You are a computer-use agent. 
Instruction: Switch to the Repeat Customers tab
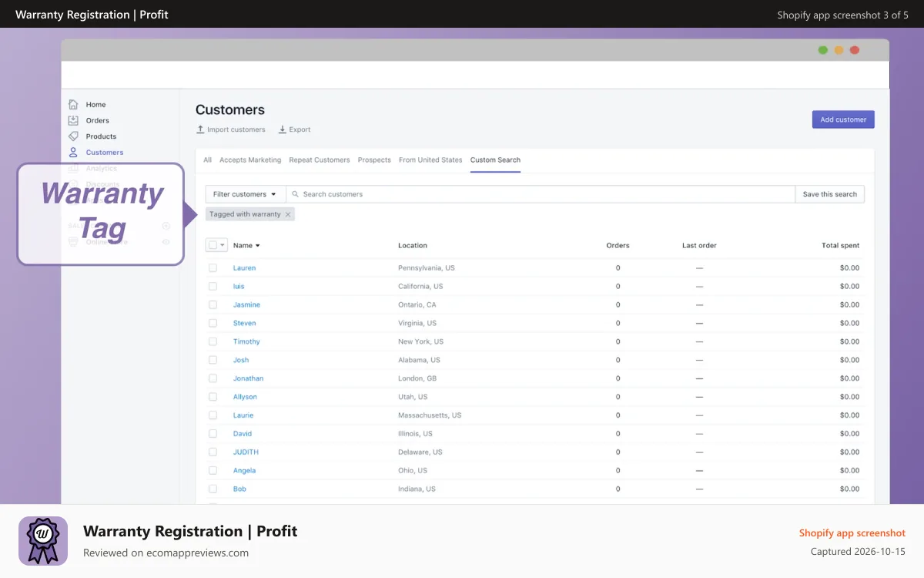click(320, 160)
